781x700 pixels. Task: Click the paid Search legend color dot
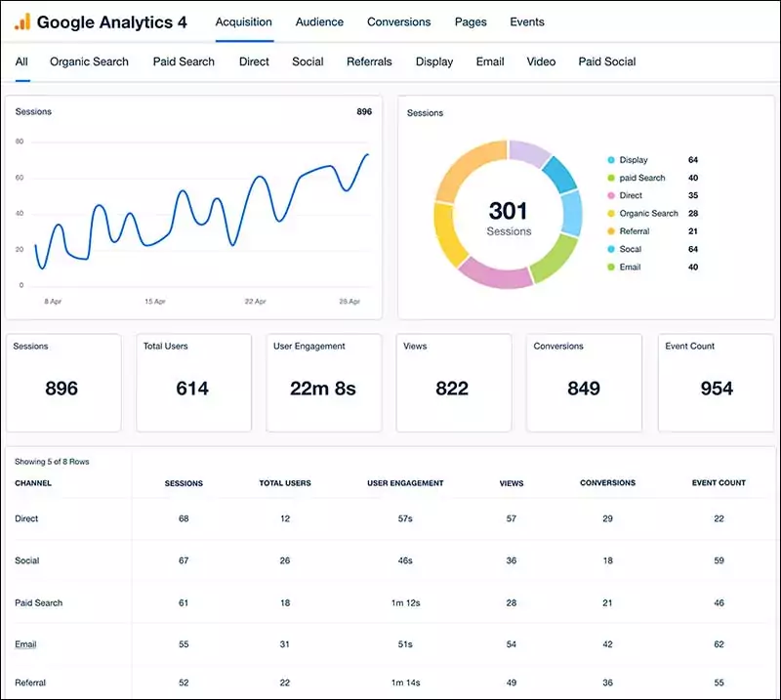coord(611,178)
